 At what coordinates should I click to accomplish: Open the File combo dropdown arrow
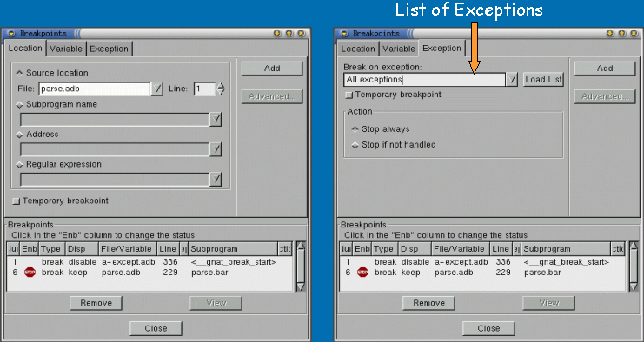coord(157,89)
